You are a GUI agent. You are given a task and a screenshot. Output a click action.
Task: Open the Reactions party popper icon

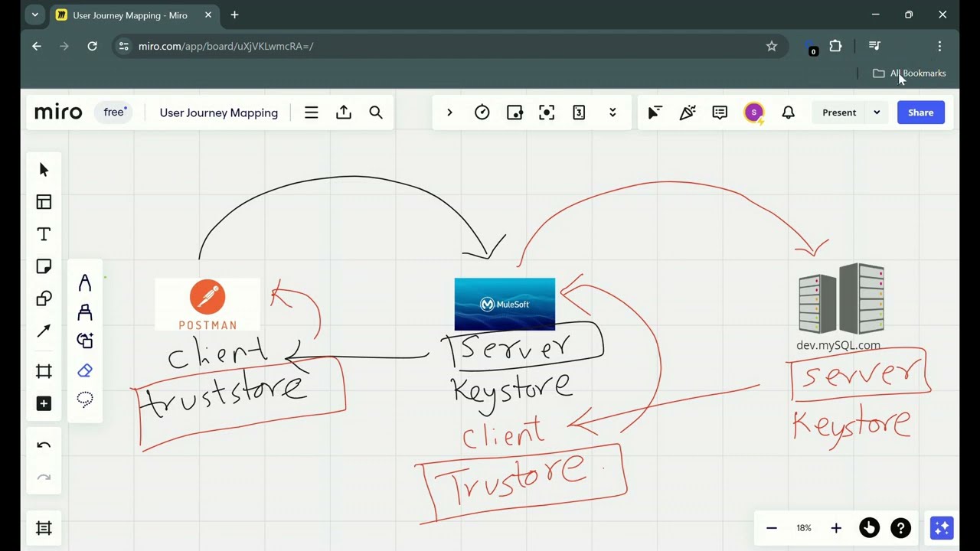[688, 112]
